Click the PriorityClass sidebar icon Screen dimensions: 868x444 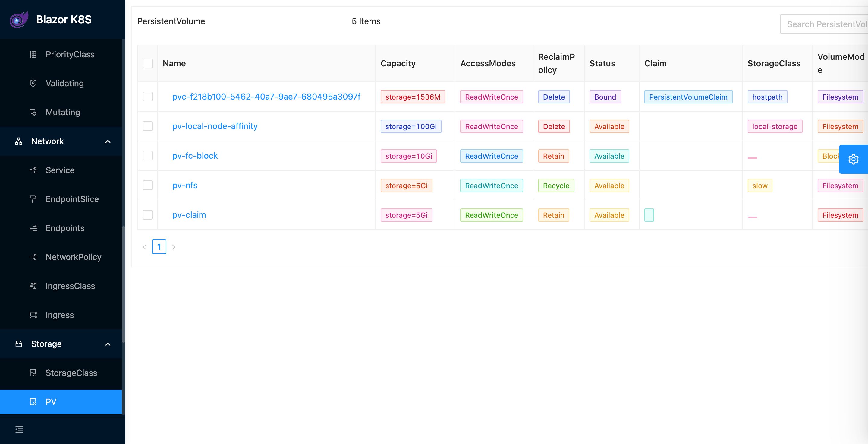click(33, 54)
